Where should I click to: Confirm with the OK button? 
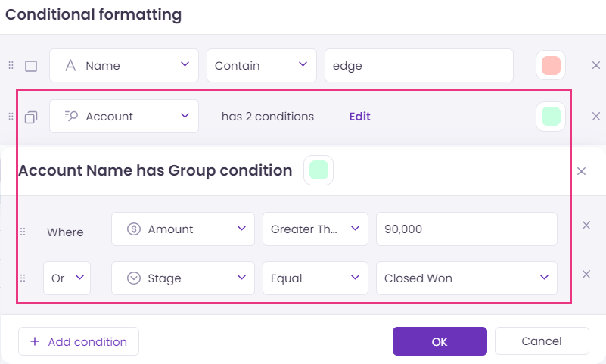pos(440,341)
